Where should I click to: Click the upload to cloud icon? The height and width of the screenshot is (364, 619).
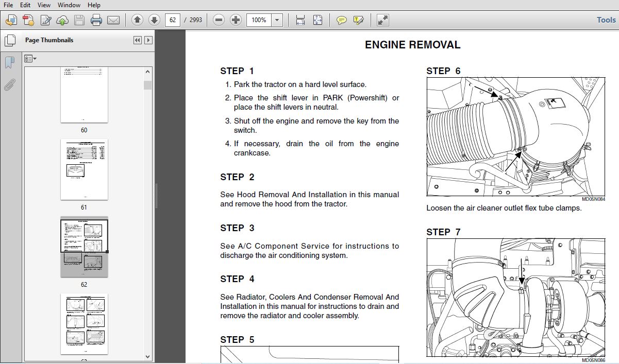click(62, 20)
